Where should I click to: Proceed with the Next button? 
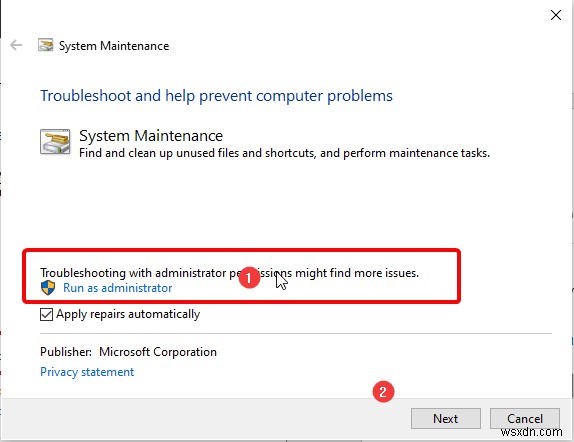[446, 418]
